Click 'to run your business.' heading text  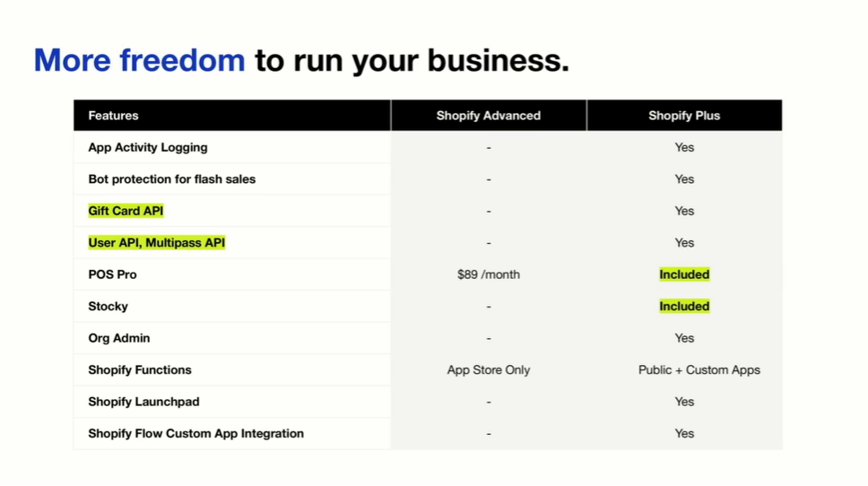point(412,61)
